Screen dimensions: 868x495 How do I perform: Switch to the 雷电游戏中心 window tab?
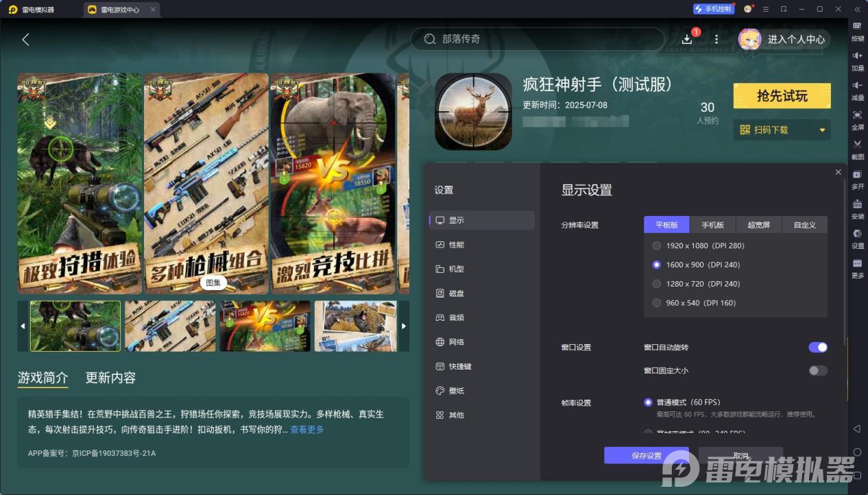pos(121,10)
